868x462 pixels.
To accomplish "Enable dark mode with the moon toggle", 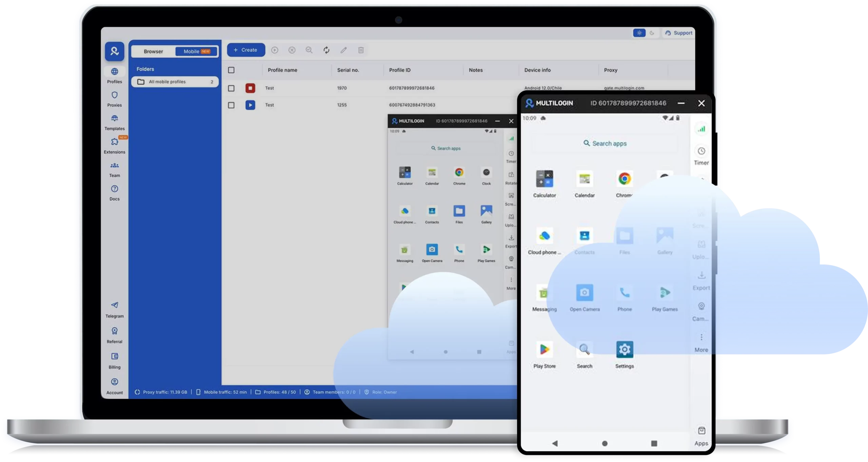I will pyautogui.click(x=652, y=33).
